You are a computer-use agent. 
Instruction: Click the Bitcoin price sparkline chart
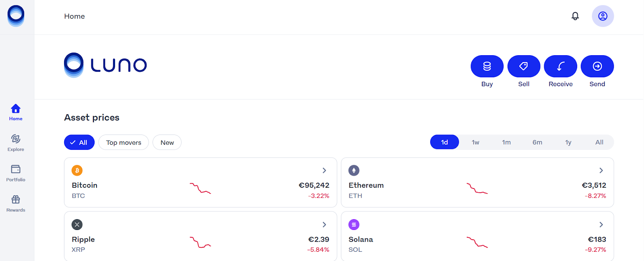[x=200, y=188]
